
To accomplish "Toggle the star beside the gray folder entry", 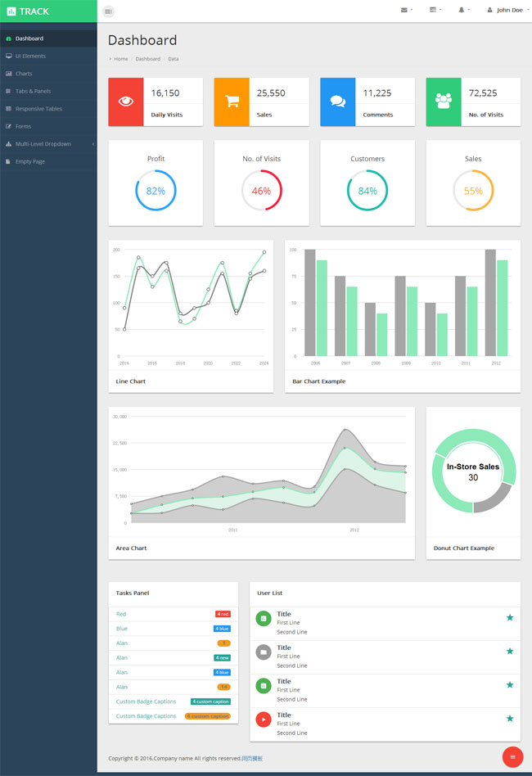I will [510, 651].
